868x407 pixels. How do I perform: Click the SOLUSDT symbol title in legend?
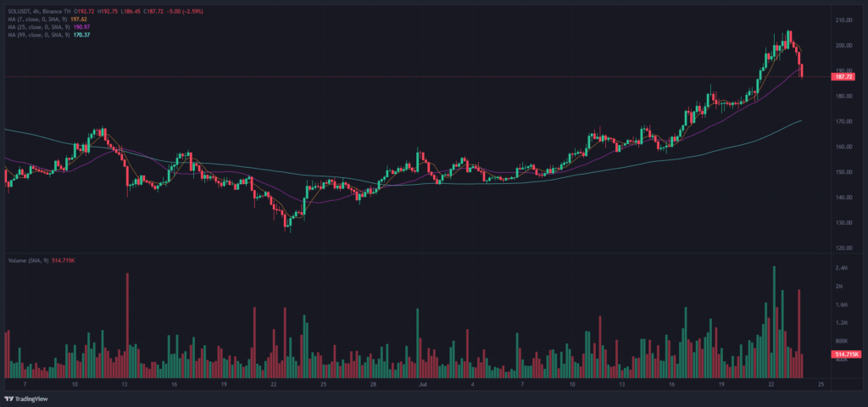pyautogui.click(x=20, y=8)
